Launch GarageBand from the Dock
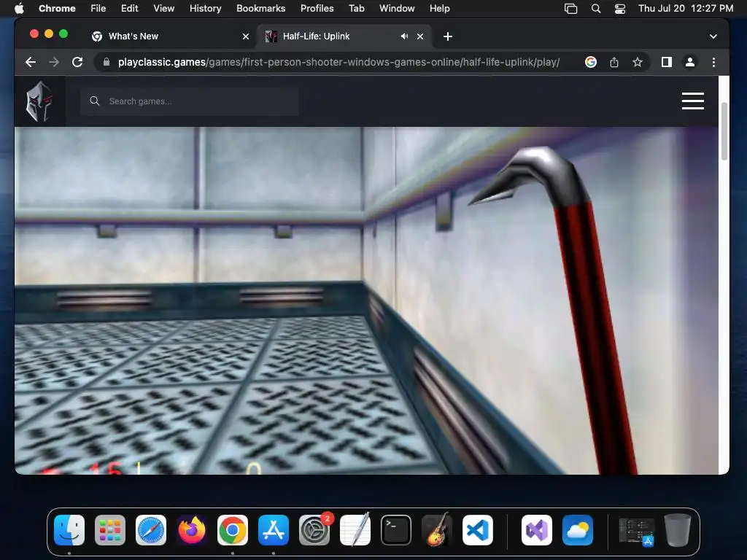This screenshot has width=747, height=560. [x=437, y=530]
